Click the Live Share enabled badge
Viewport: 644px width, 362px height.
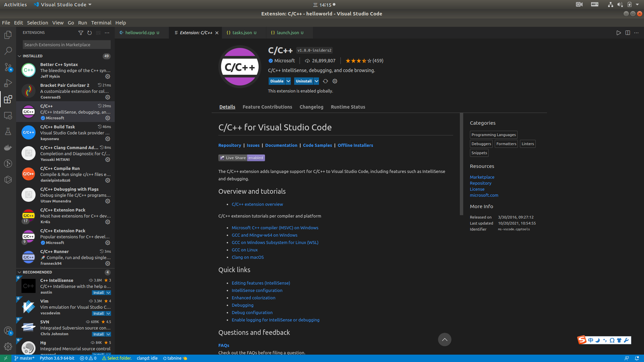(x=241, y=158)
